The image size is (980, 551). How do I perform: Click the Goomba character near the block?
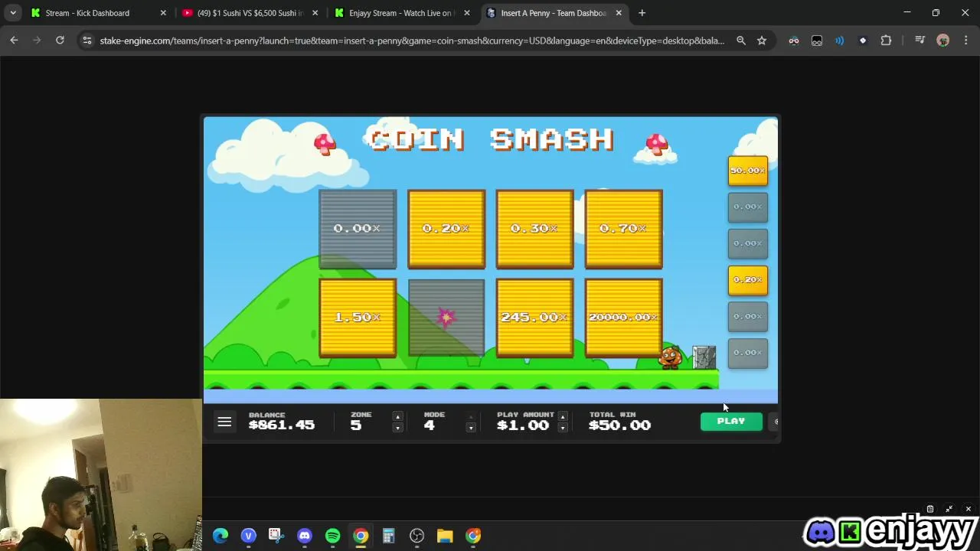click(670, 357)
